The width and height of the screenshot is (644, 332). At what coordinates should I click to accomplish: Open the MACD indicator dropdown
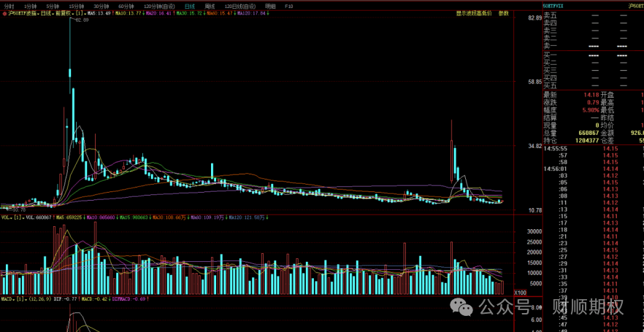8,298
